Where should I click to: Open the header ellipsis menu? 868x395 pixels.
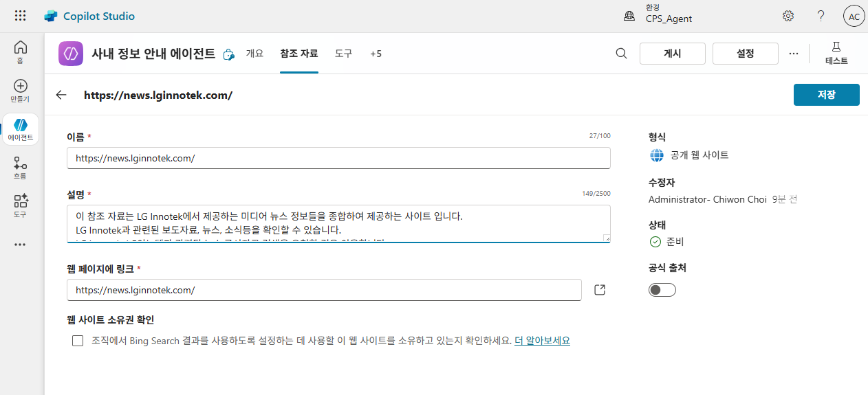[x=794, y=54]
